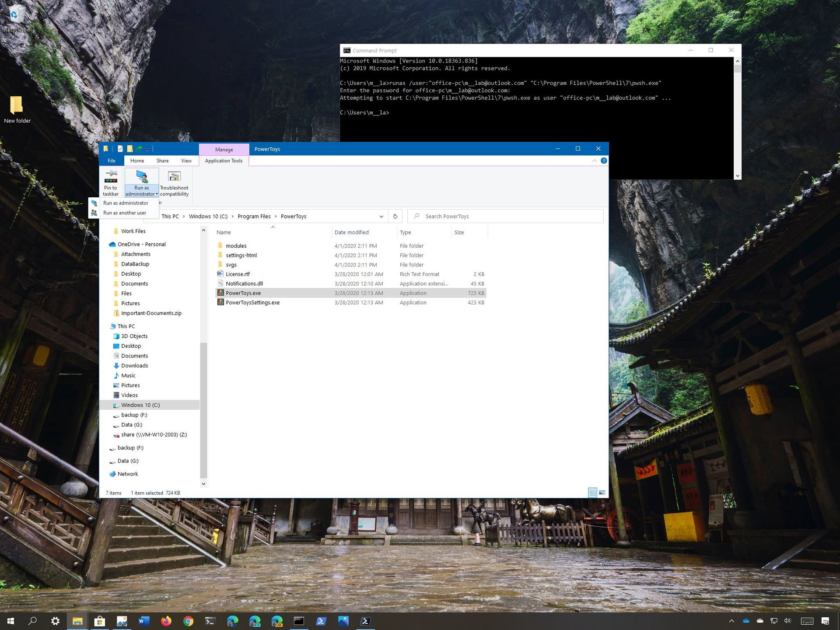
Task: Toggle the View menu in File Explorer
Action: tap(186, 160)
